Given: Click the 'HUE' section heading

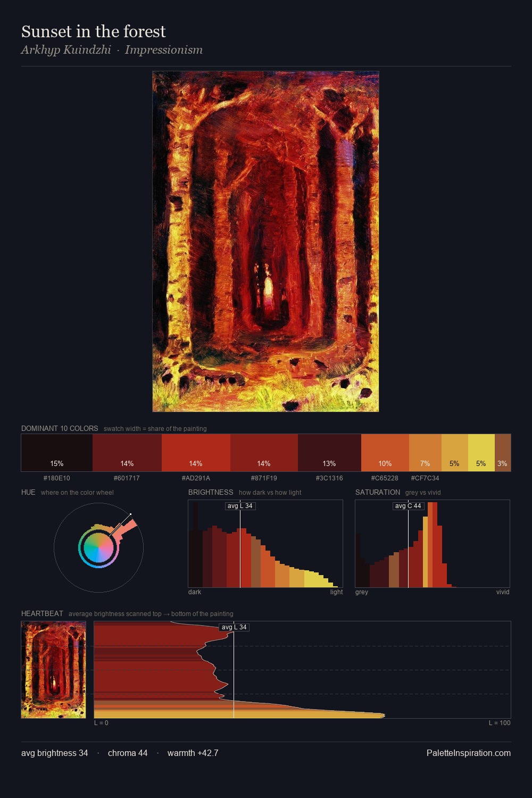Looking at the screenshot, I should click(28, 492).
